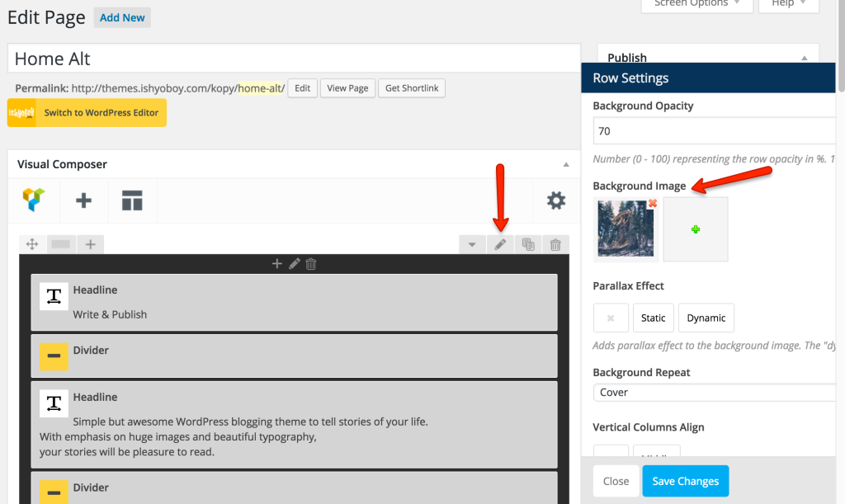Edit the row with pencil icon
The image size is (845, 504).
coord(500,244)
